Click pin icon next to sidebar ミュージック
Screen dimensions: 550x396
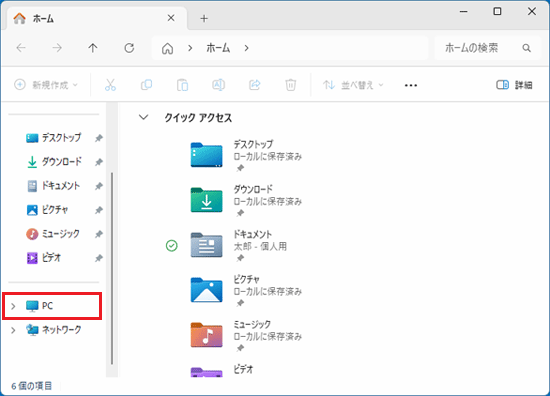click(x=99, y=234)
